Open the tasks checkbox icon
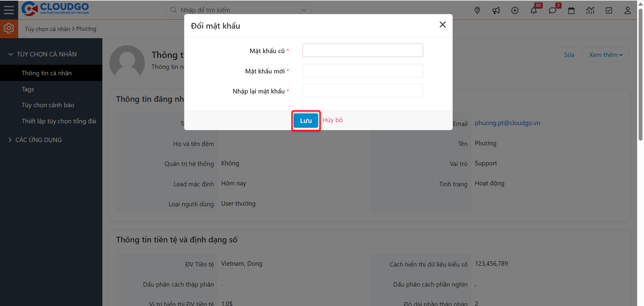This screenshot has width=644, height=306. (609, 10)
